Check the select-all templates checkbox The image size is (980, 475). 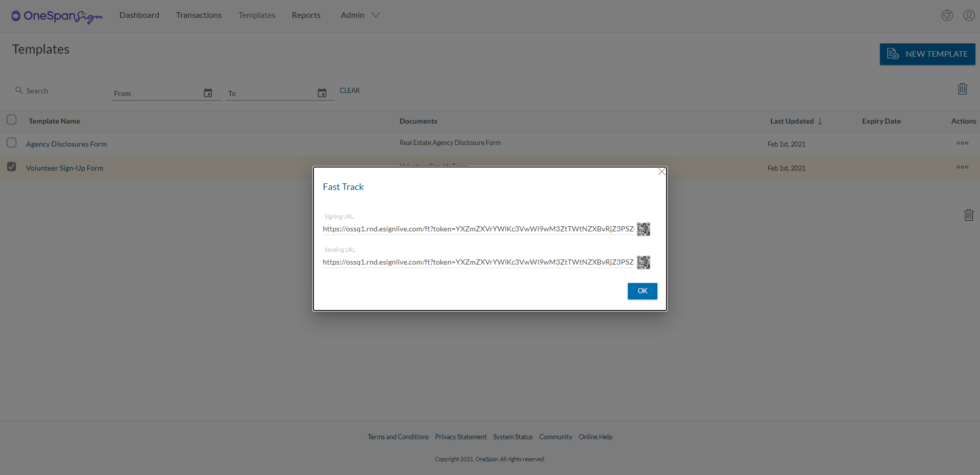[x=12, y=120]
